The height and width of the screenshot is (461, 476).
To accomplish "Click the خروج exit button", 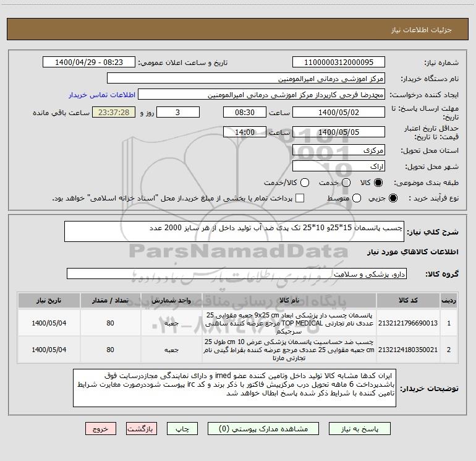I will coord(101,428).
